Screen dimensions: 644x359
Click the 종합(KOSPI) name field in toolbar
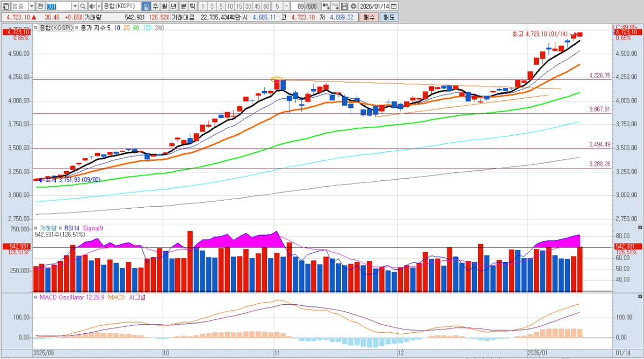(121, 6)
